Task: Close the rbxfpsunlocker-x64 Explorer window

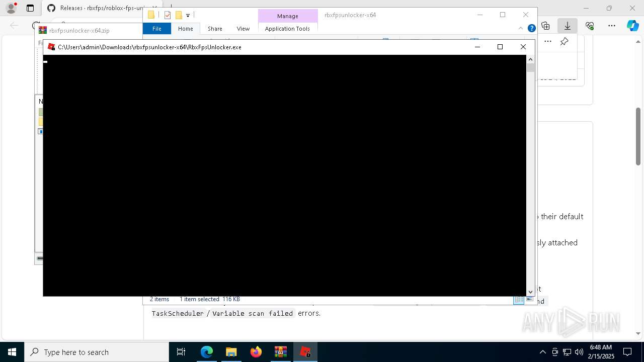Action: (x=526, y=15)
